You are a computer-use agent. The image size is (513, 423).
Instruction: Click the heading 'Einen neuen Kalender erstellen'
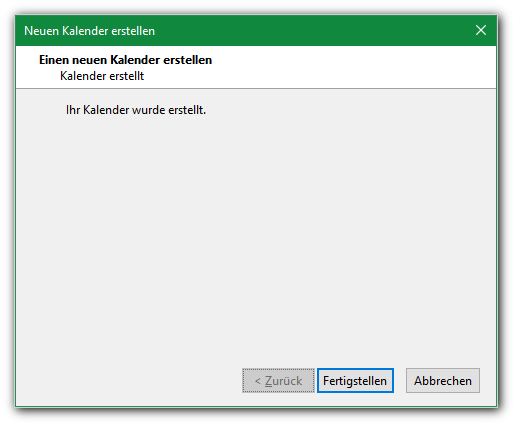pos(125,60)
